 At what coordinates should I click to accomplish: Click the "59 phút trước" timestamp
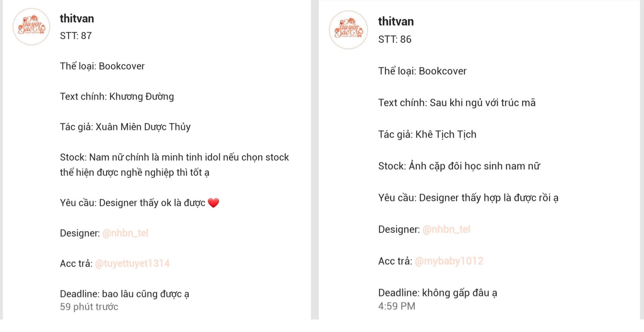(x=89, y=307)
